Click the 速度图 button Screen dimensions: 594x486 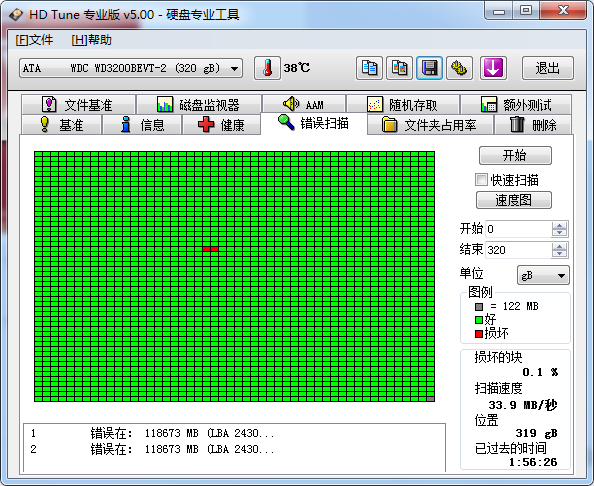coord(514,200)
